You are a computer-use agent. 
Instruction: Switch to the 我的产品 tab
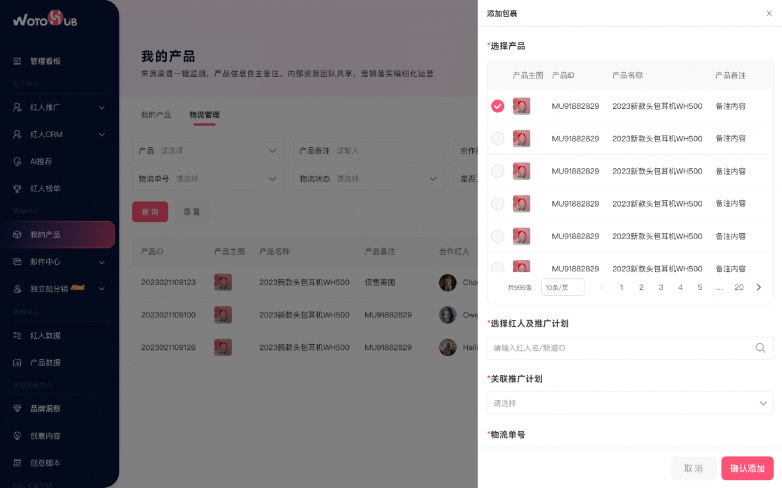click(156, 115)
